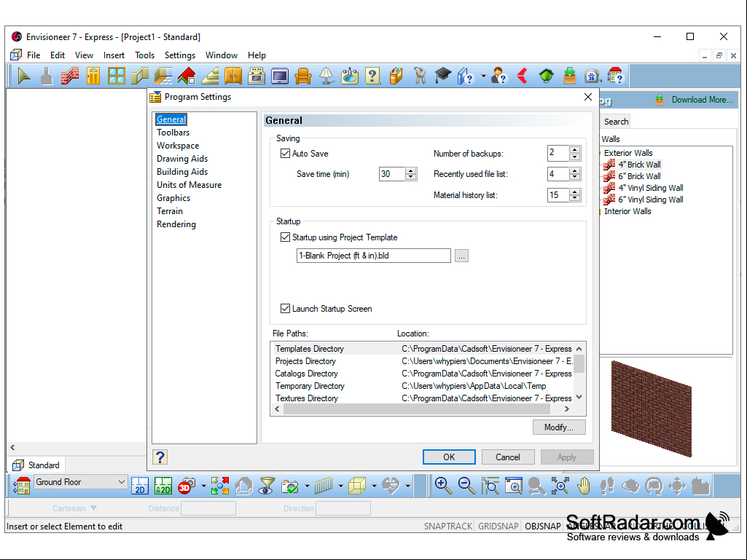Click the Zoom to Fit arrows icon

point(560,486)
